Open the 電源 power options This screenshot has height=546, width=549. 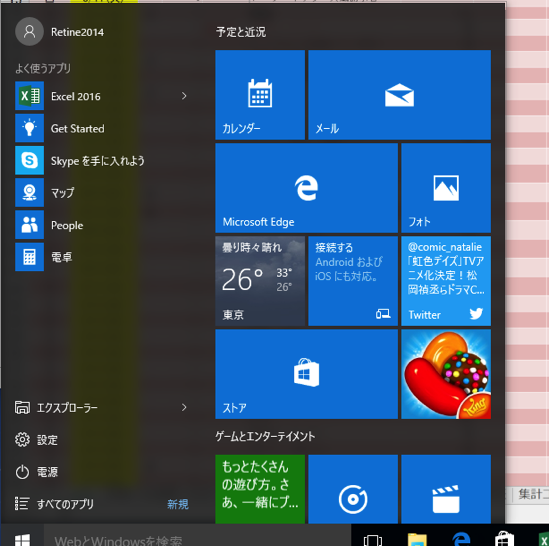tap(102, 472)
